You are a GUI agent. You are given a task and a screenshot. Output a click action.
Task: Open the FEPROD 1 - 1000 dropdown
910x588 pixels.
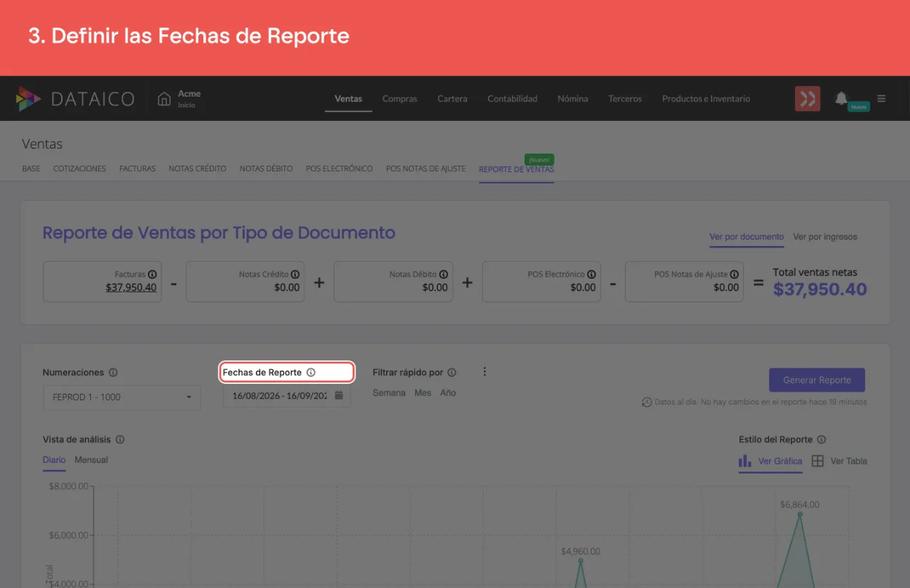(x=122, y=397)
